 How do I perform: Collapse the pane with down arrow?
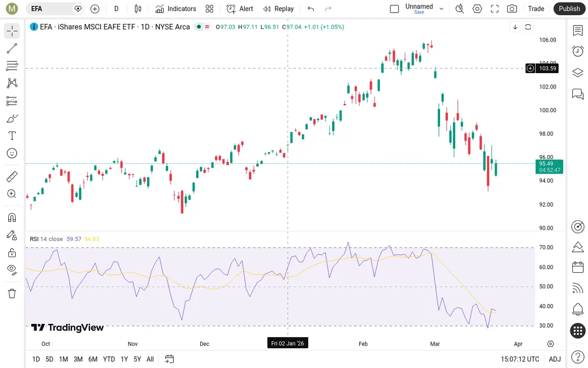pyautogui.click(x=515, y=27)
